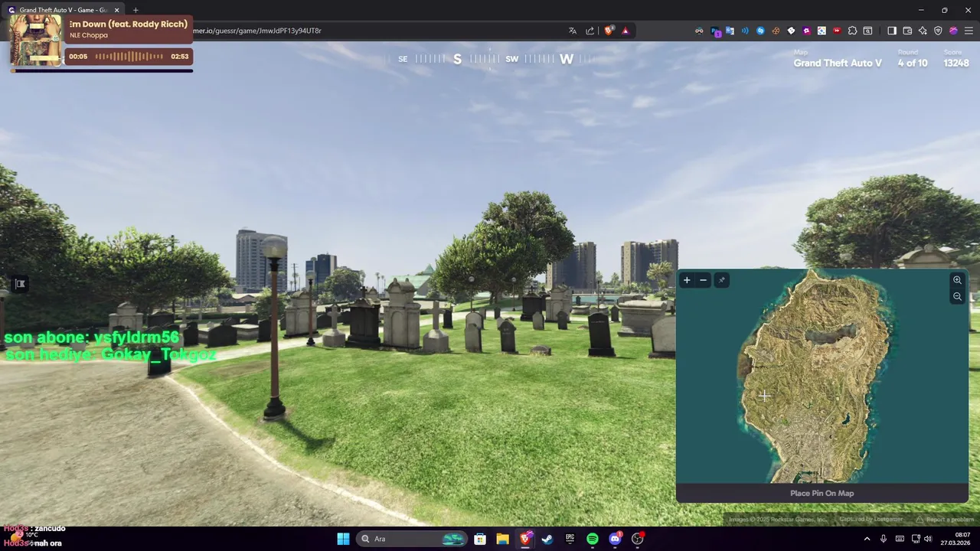This screenshot has height=551, width=980.
Task: Open the volume control in system tray
Action: coord(928,539)
